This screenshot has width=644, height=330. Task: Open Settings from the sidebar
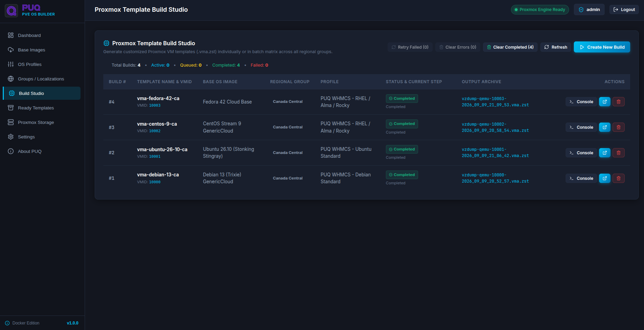(x=41, y=137)
